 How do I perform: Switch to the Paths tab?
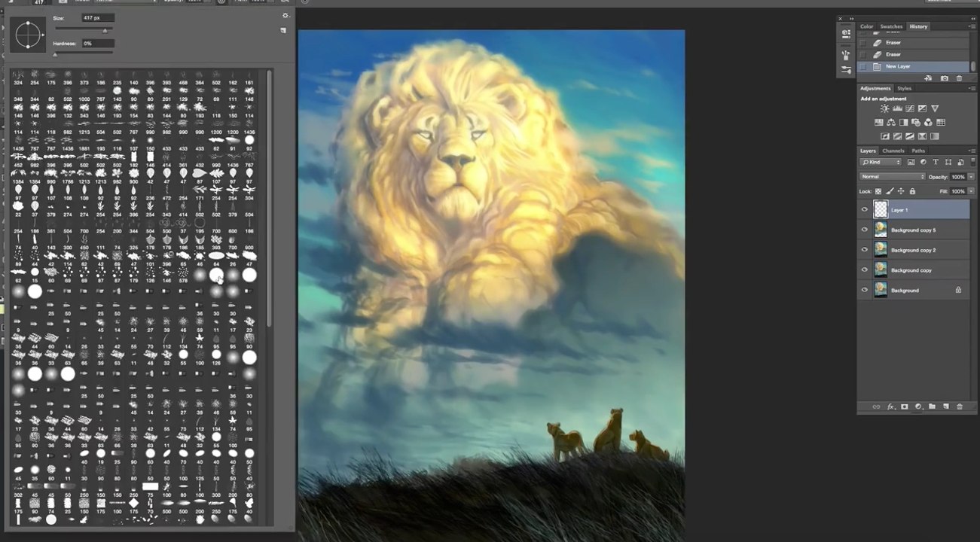point(918,151)
